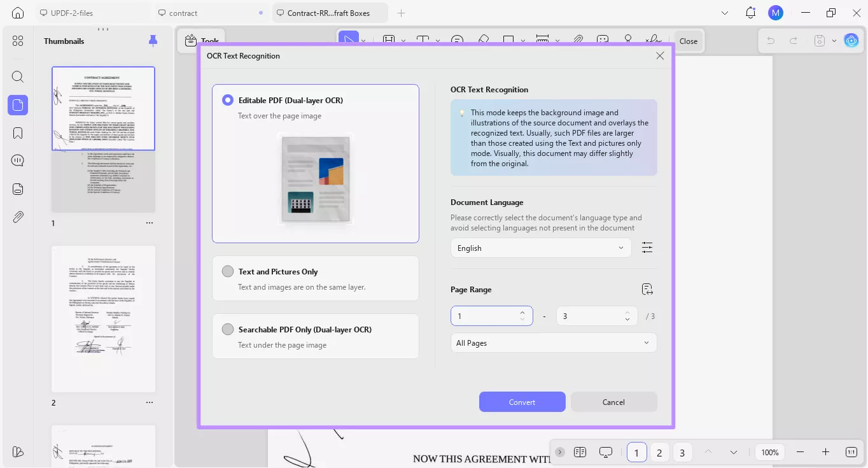868x468 pixels.
Task: Go to next page arrow
Action: [x=734, y=452]
